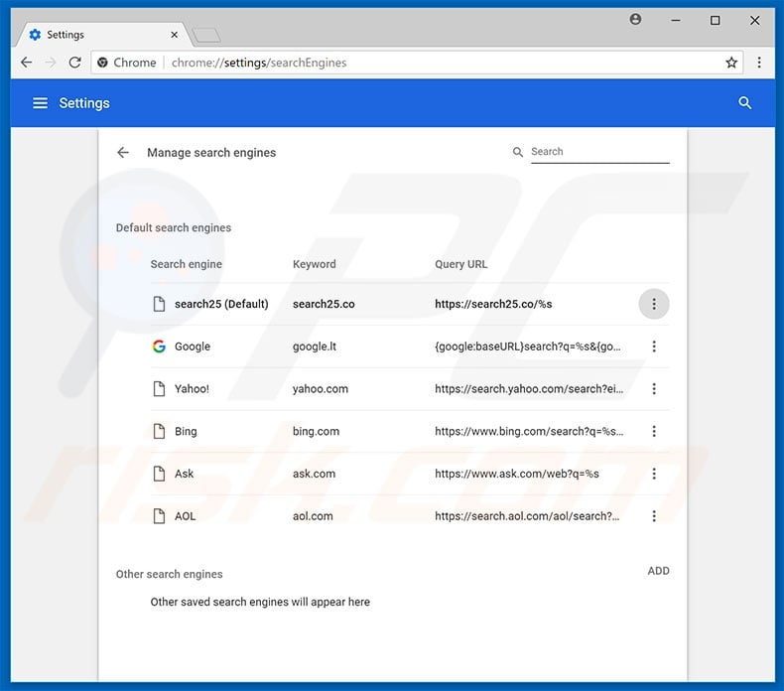This screenshot has width=784, height=691.
Task: Open the Settings hamburger menu
Action: click(40, 103)
